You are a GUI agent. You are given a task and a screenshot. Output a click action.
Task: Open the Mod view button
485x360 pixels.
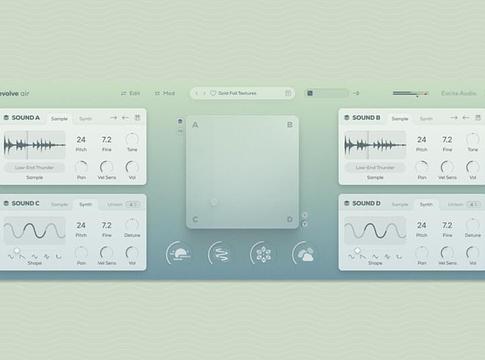165,93
